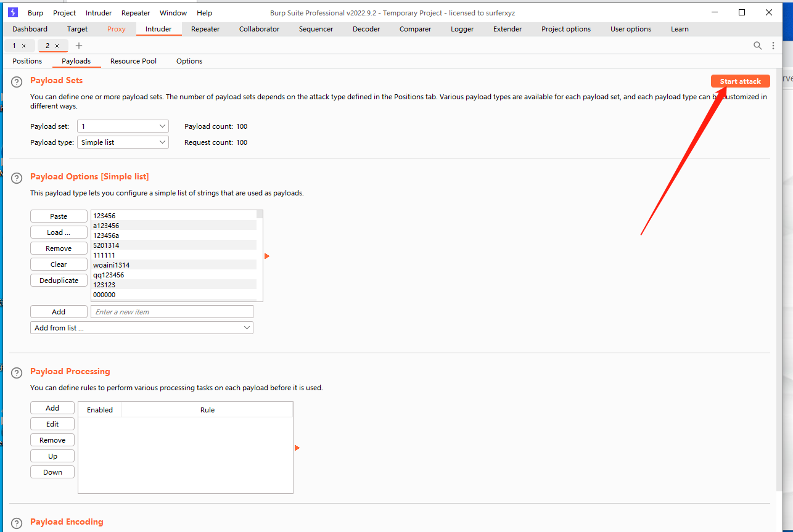This screenshot has height=532, width=793.
Task: Select payload entry a123456
Action: [174, 226]
